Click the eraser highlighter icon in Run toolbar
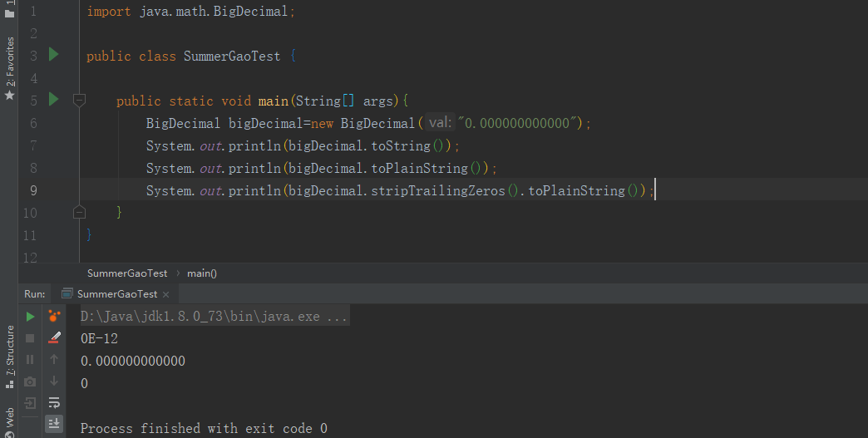 tap(54, 337)
